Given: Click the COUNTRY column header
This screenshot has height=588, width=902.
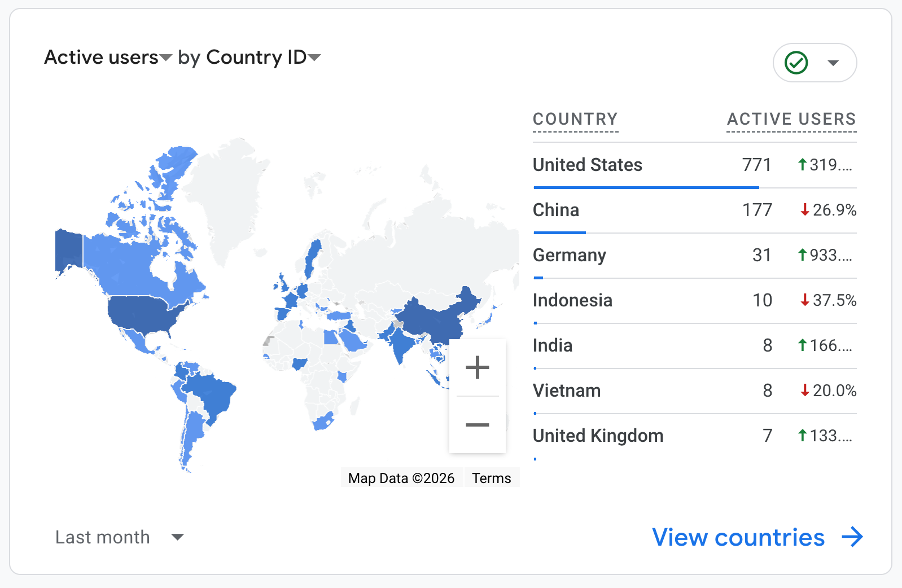Looking at the screenshot, I should point(575,119).
